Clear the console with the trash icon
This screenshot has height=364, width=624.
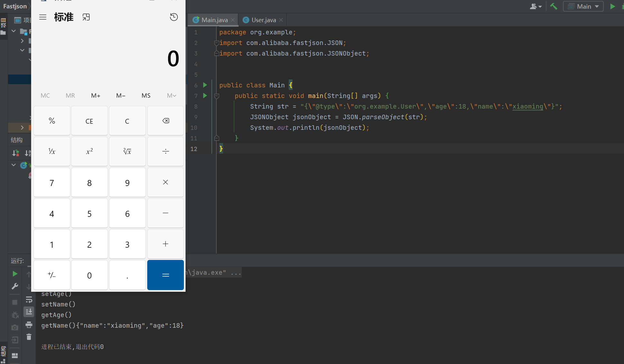pos(29,337)
